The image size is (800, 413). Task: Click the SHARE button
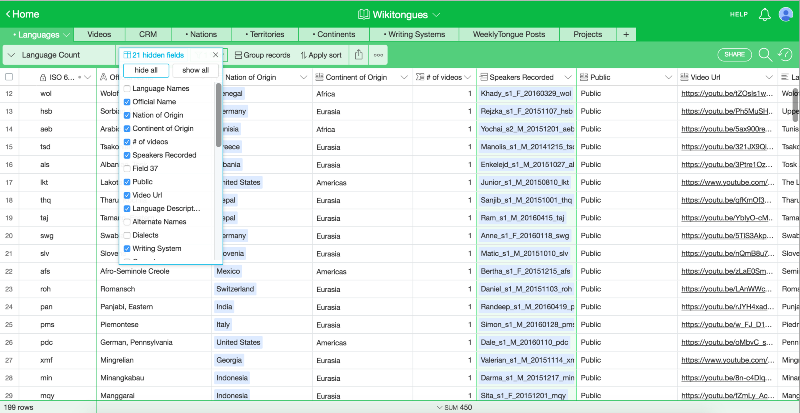(x=734, y=55)
